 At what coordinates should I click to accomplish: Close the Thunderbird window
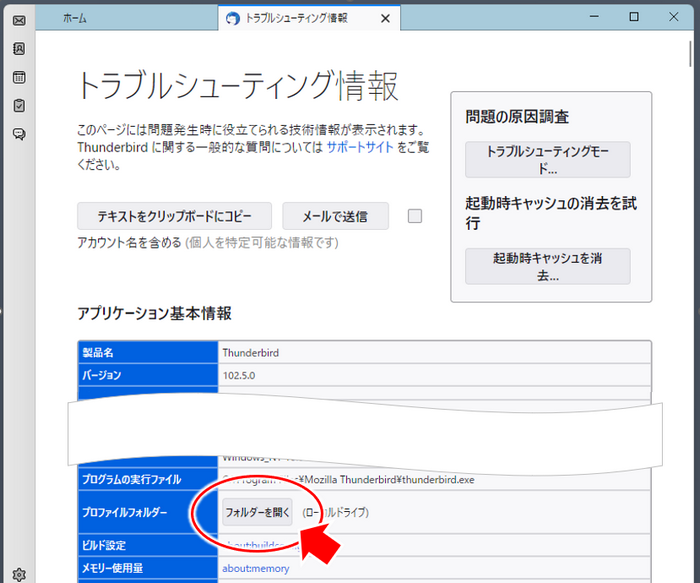pyautogui.click(x=674, y=17)
